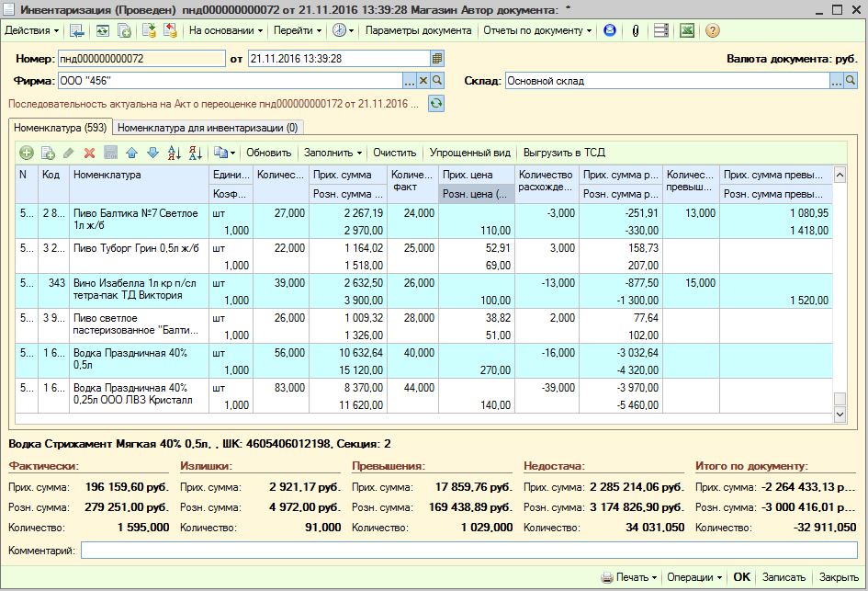Sort ascending with the A-Z icon

coord(174,153)
